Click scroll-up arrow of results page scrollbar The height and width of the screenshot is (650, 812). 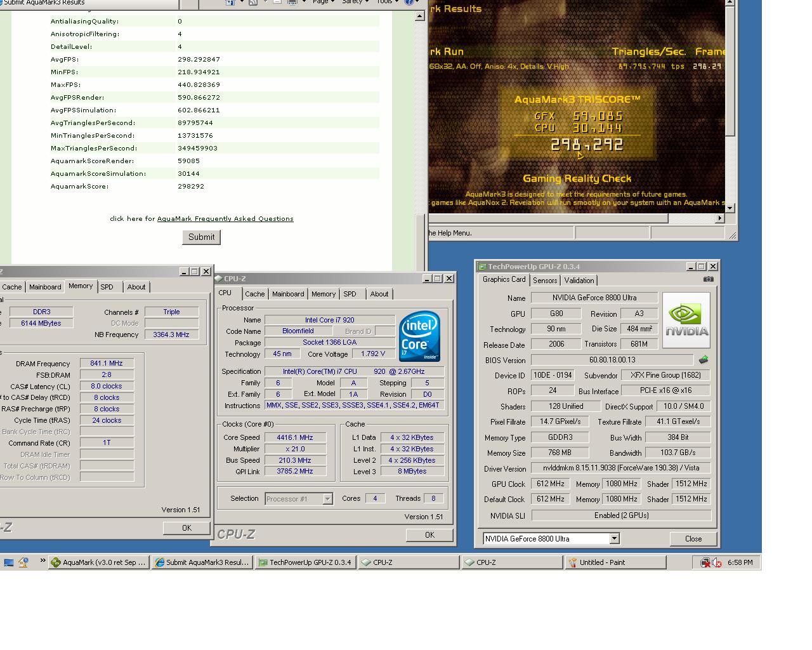click(420, 16)
